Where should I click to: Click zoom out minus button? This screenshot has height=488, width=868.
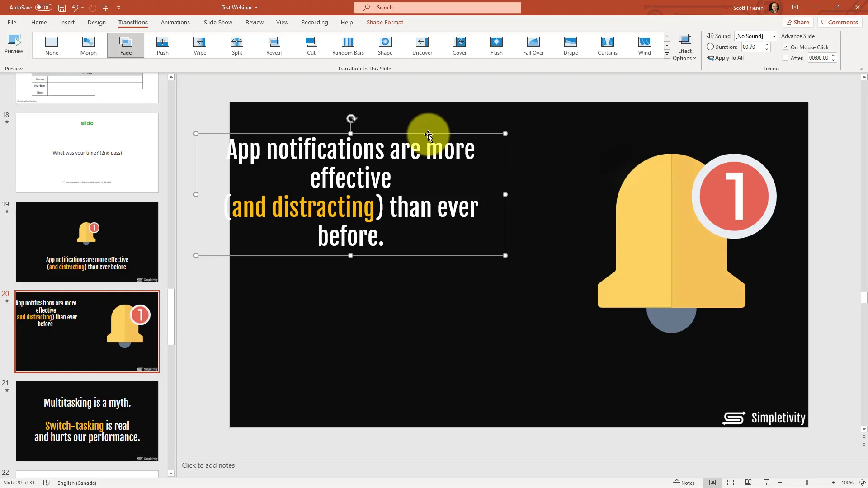780,483
